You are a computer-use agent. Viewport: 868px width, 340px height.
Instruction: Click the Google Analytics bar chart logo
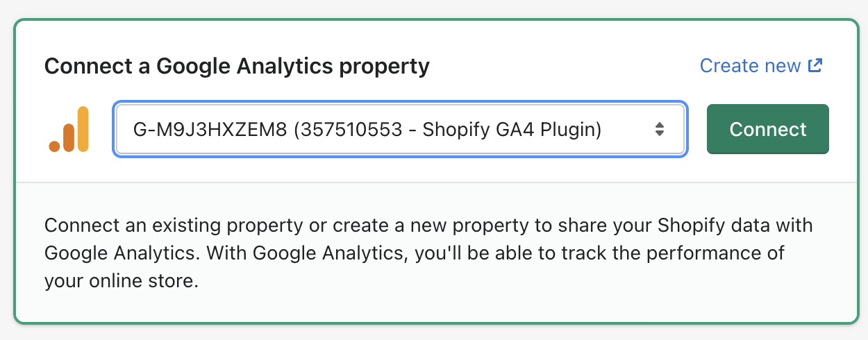click(69, 129)
